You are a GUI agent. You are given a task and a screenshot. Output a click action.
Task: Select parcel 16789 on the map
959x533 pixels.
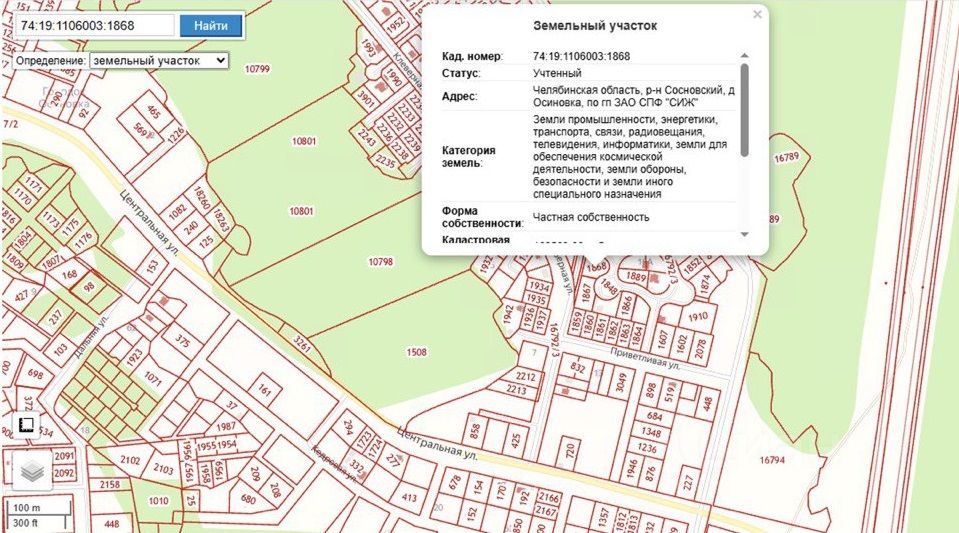coord(787,157)
